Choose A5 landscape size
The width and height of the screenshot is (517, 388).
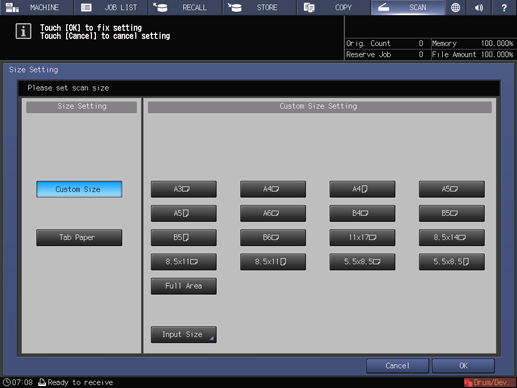[452, 189]
